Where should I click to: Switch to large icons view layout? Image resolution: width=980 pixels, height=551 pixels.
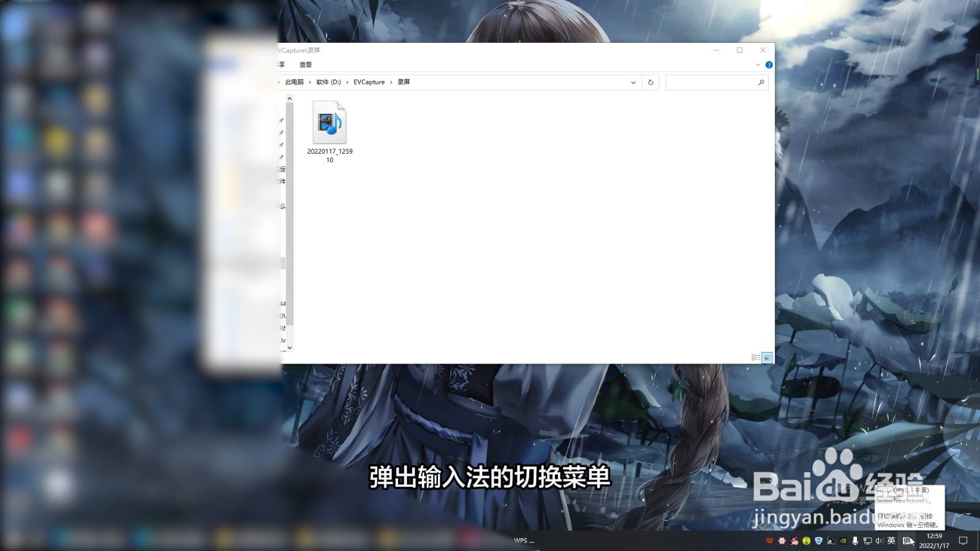tap(767, 358)
